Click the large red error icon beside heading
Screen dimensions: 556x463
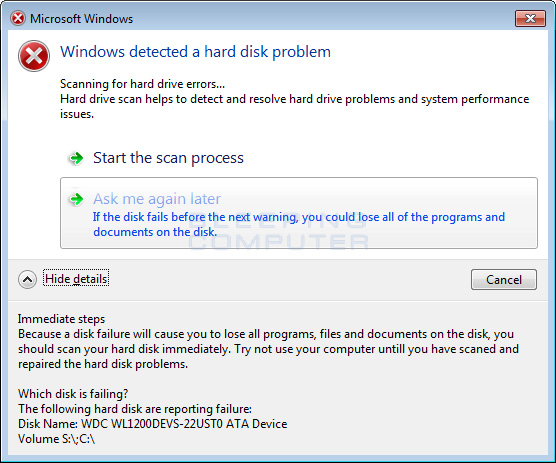(34, 56)
